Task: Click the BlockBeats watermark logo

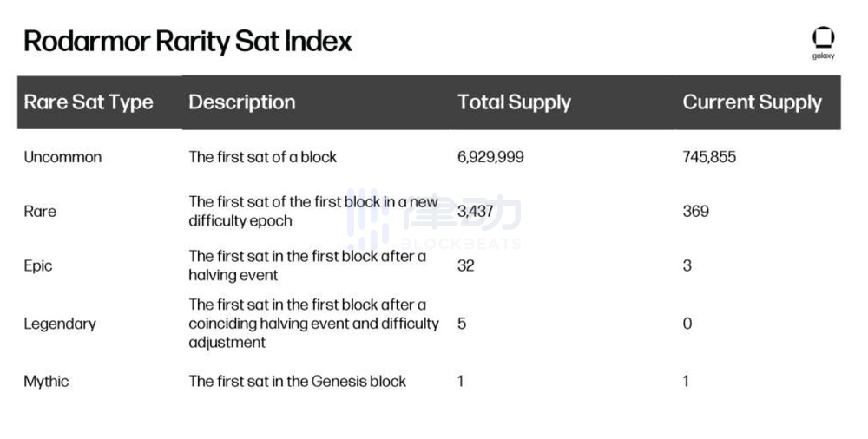Action: click(434, 222)
